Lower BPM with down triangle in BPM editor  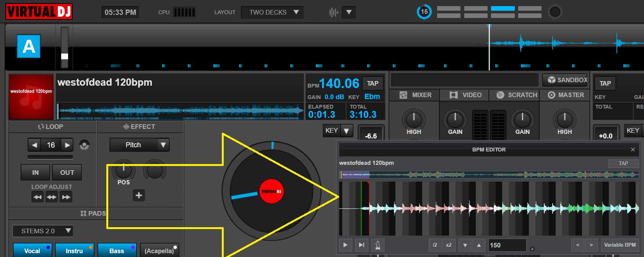[465, 245]
